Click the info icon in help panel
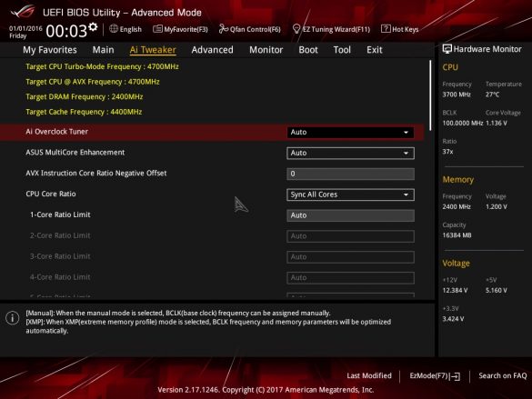The image size is (532, 399). tap(12, 318)
